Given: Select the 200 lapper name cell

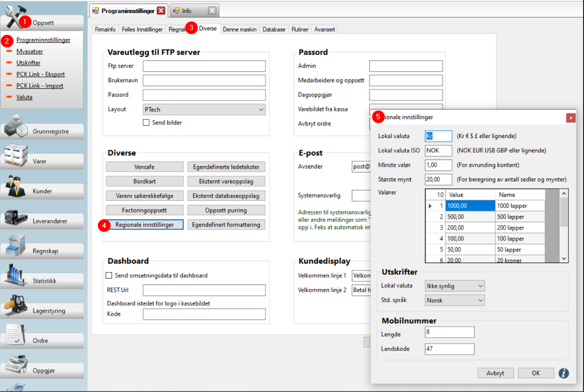Looking at the screenshot, I should click(520, 228).
